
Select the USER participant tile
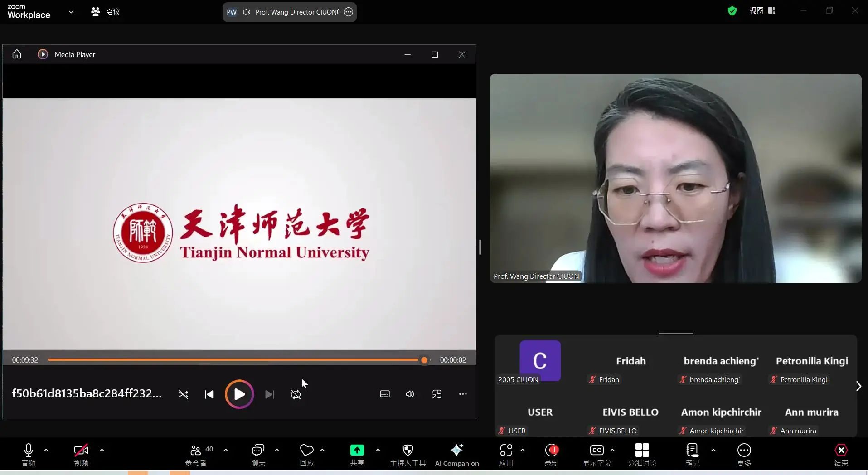[540, 412]
